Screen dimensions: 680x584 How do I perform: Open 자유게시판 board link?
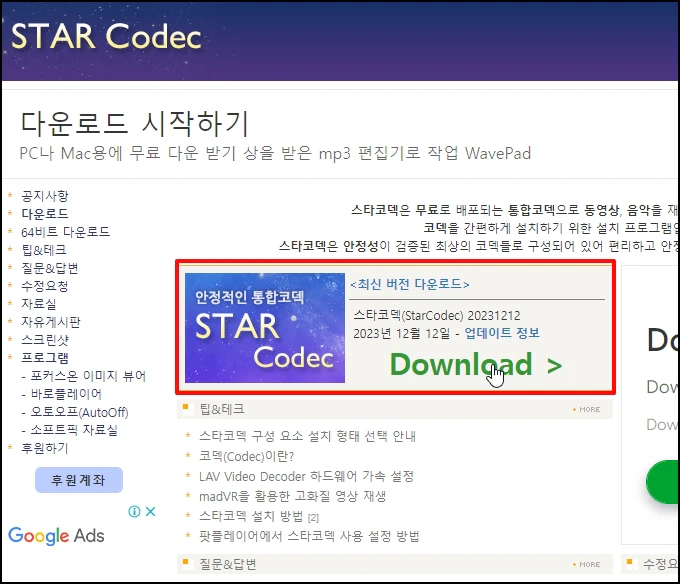pyautogui.click(x=51, y=322)
